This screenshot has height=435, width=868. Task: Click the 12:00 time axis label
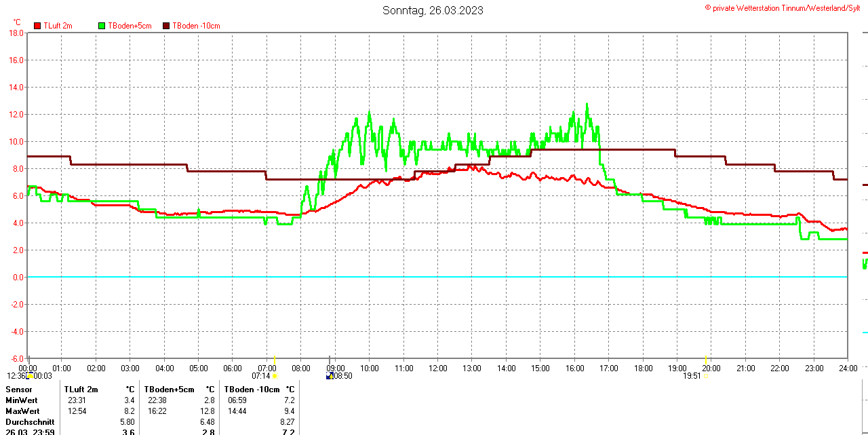click(x=437, y=368)
